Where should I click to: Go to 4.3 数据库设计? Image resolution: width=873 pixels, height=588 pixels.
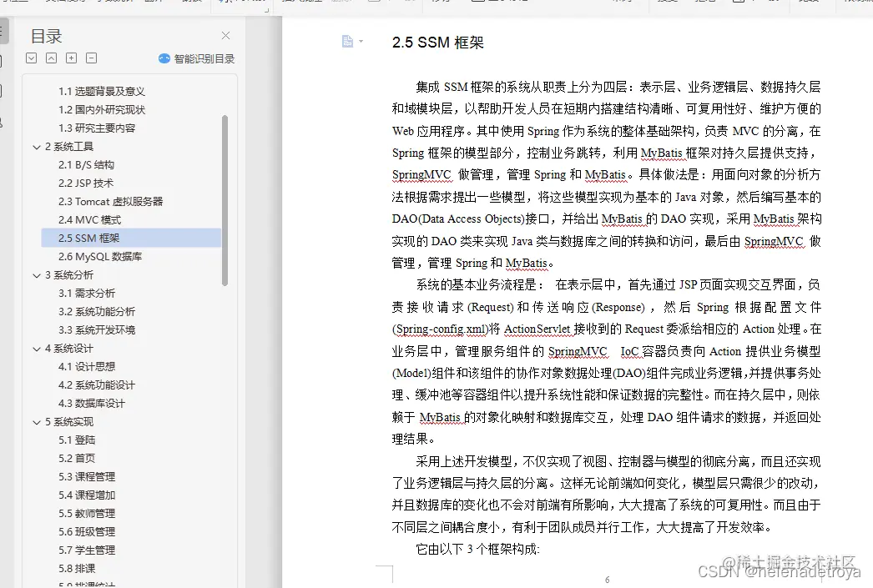click(92, 404)
